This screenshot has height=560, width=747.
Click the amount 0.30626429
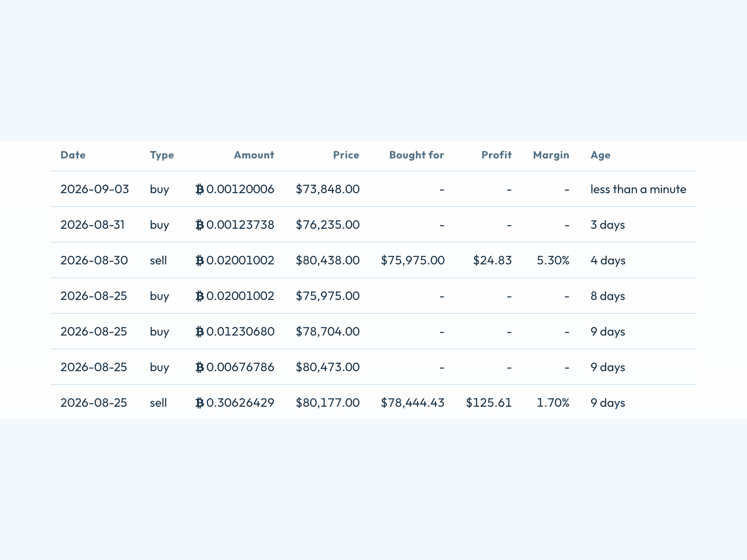[240, 403]
